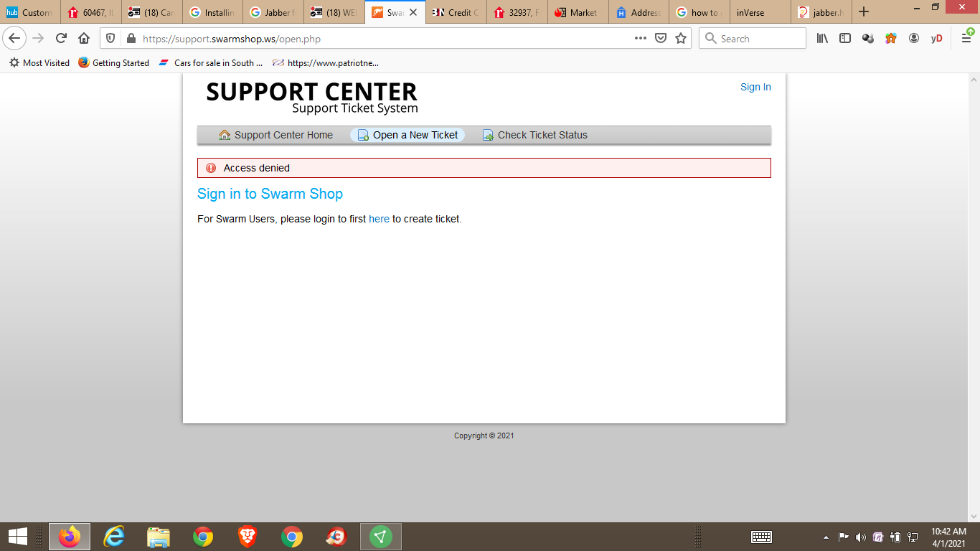Bookmark this page with the star icon
The height and width of the screenshot is (551, 980).
click(680, 39)
